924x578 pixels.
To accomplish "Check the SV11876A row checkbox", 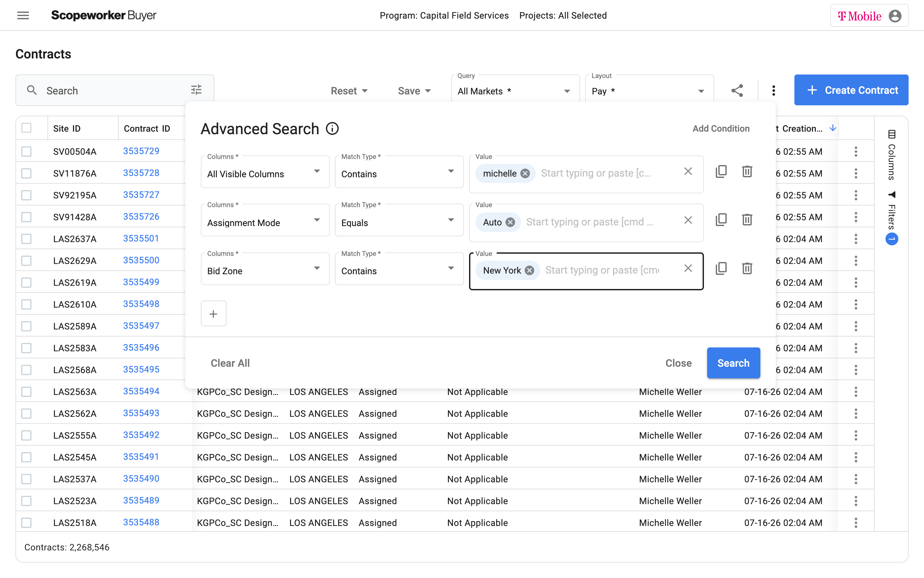I will click(x=26, y=173).
